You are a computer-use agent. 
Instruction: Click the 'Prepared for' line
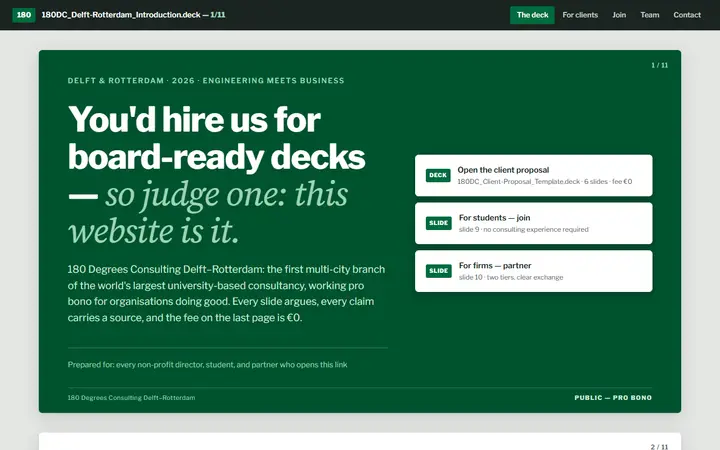coord(208,365)
